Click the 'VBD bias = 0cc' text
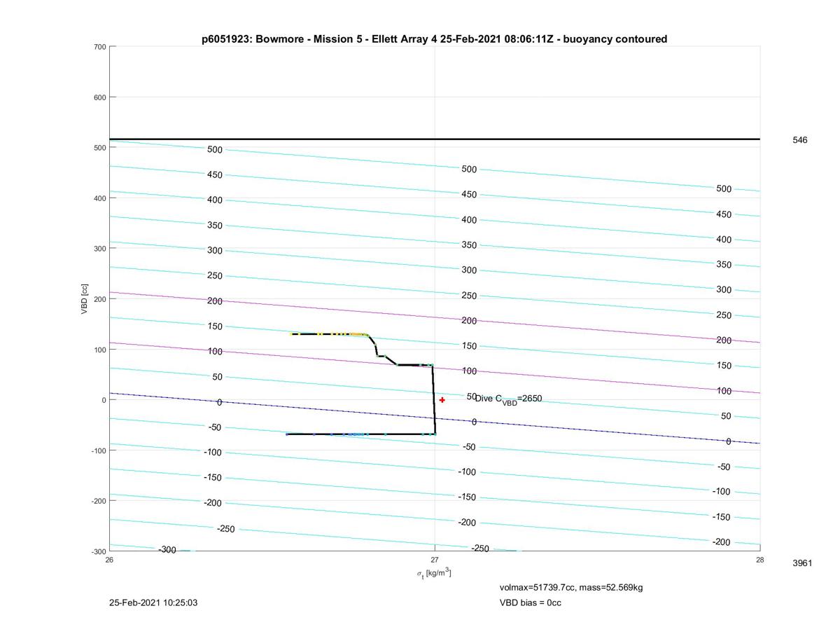The image size is (840, 620). point(530,602)
